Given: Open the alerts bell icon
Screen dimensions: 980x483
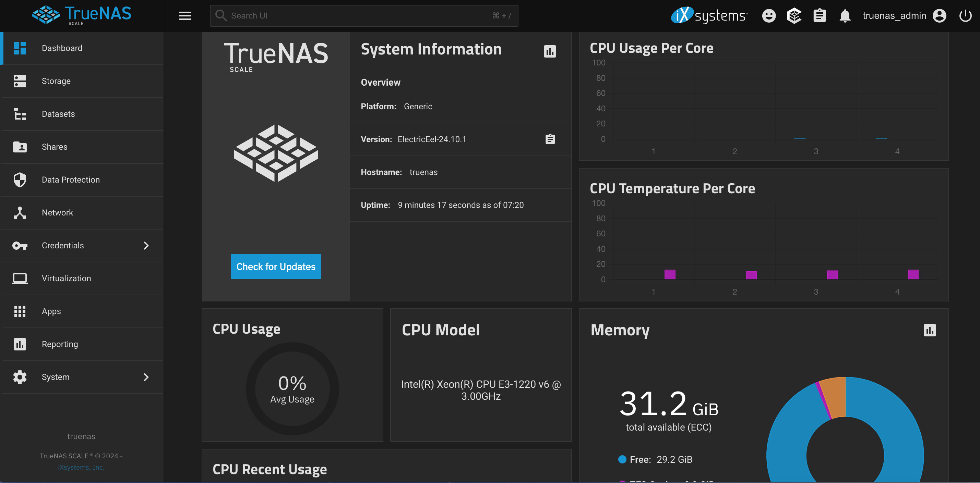Looking at the screenshot, I should (845, 15).
